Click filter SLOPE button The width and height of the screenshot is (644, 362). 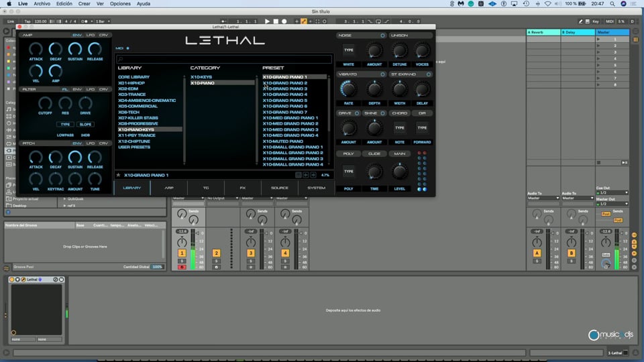tap(85, 125)
